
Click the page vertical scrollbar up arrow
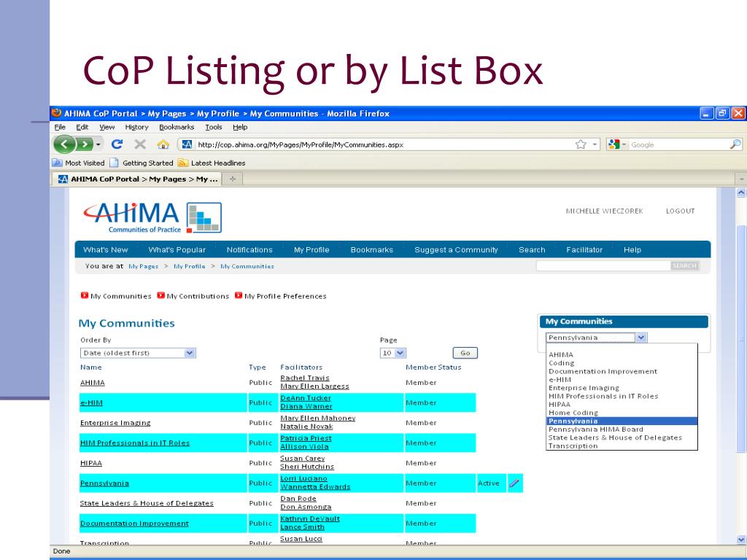tap(741, 192)
